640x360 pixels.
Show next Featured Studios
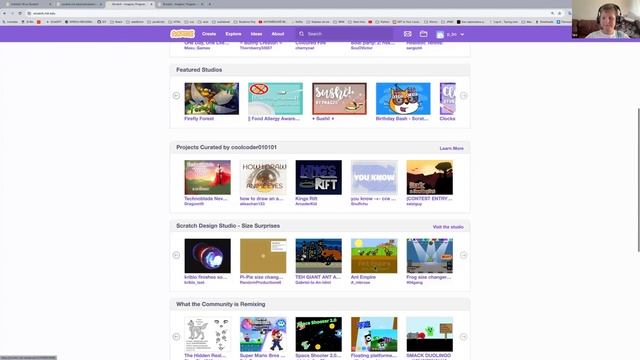[x=464, y=96]
